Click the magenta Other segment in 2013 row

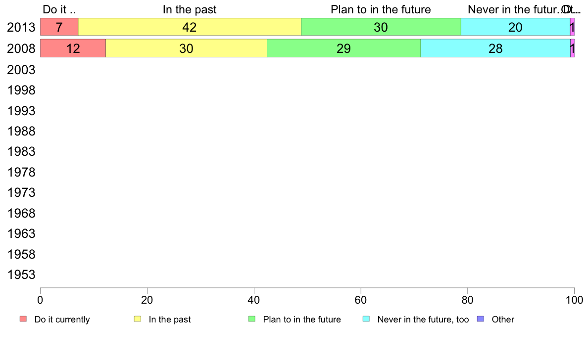pyautogui.click(x=572, y=27)
